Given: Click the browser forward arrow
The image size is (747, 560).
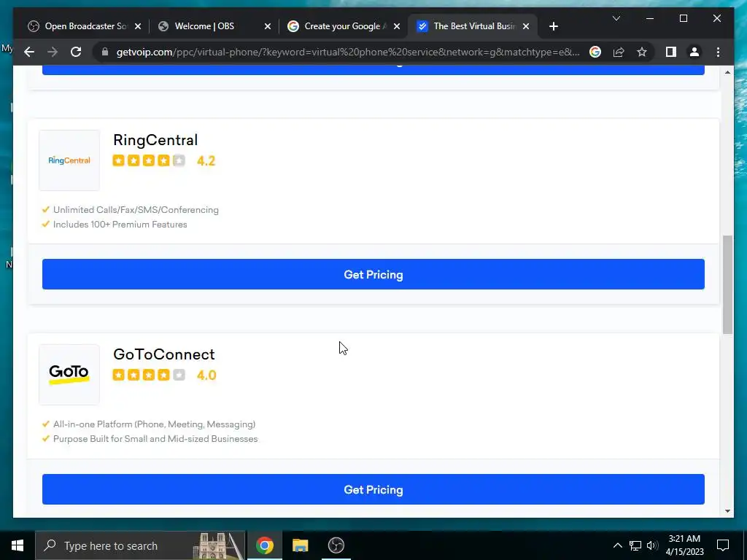Looking at the screenshot, I should pos(53,52).
